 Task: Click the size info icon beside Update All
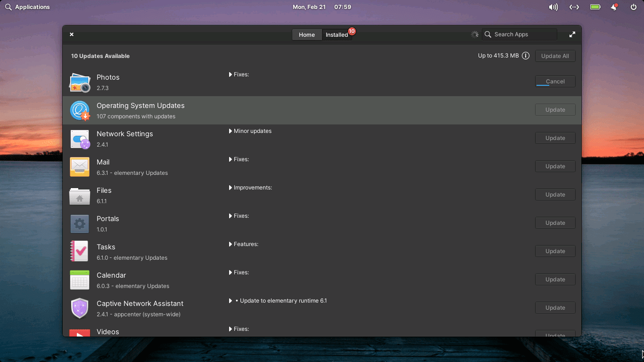526,56
